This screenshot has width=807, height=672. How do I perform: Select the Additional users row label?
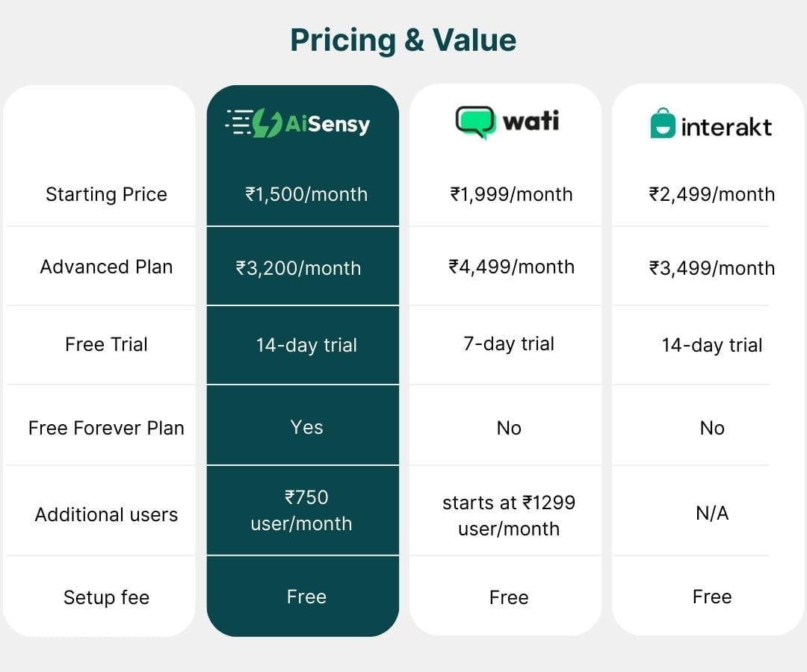pyautogui.click(x=106, y=514)
